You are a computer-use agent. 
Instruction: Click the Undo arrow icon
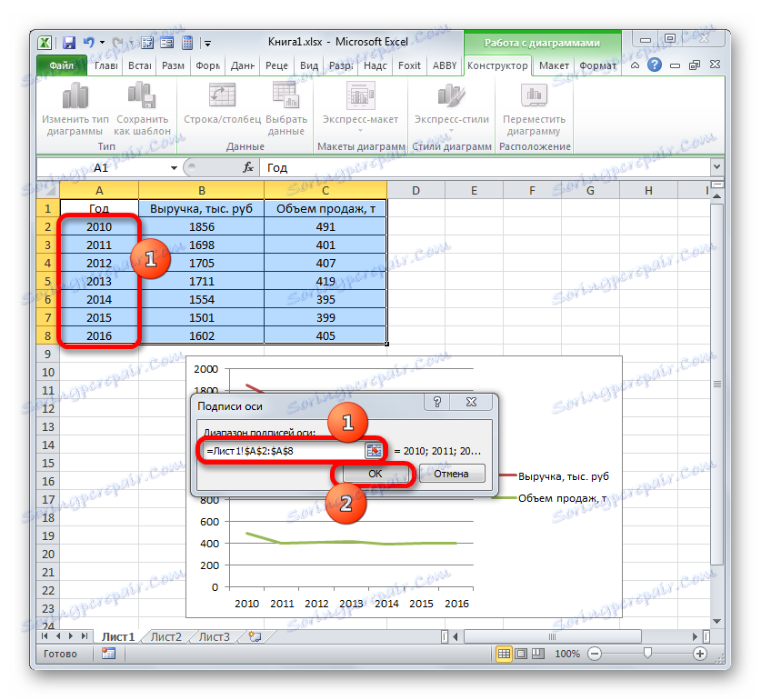pos(89,42)
